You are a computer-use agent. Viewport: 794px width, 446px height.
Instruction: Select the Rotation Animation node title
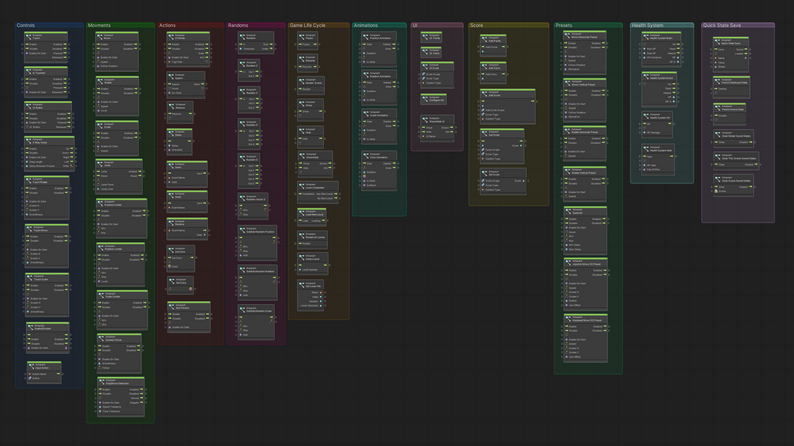tap(380, 76)
